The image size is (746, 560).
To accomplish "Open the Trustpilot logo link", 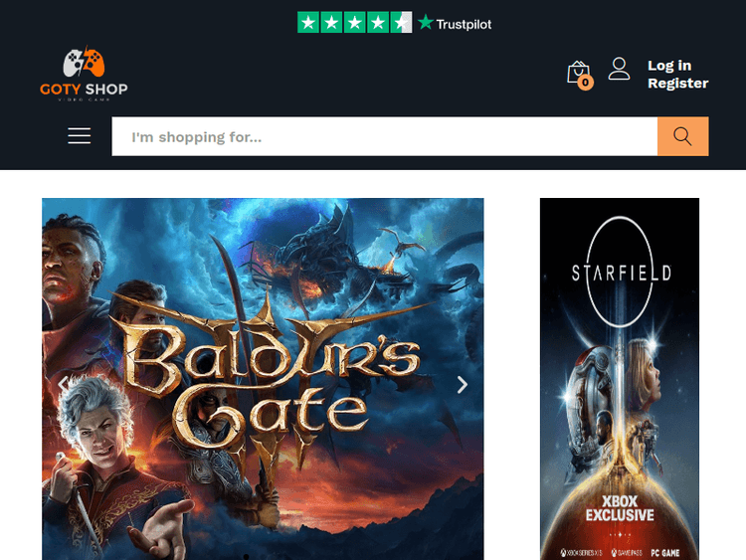I will (x=455, y=23).
